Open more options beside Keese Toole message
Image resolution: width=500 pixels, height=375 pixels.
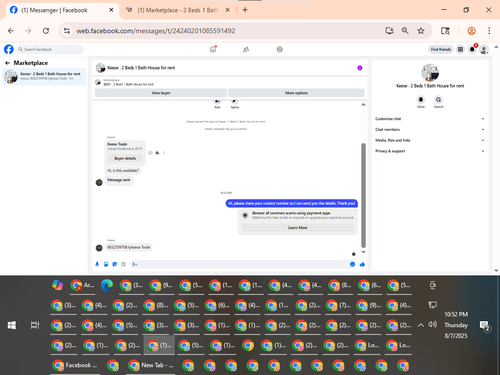click(164, 153)
